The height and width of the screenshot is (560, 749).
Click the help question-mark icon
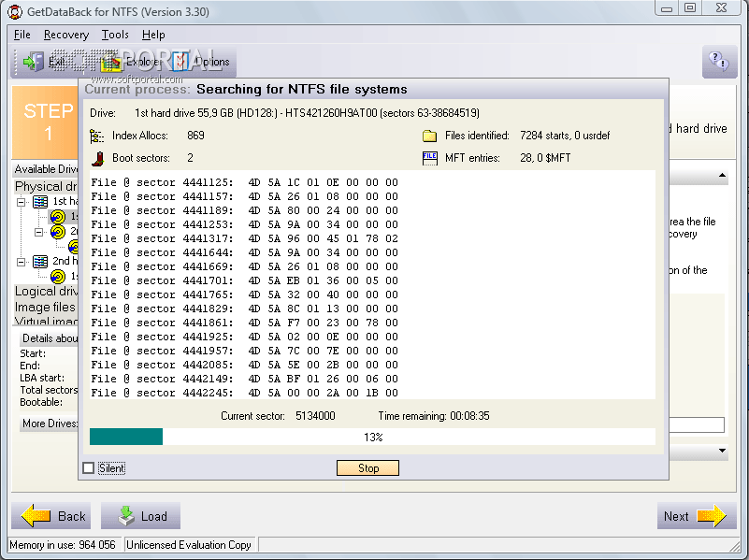click(x=719, y=62)
